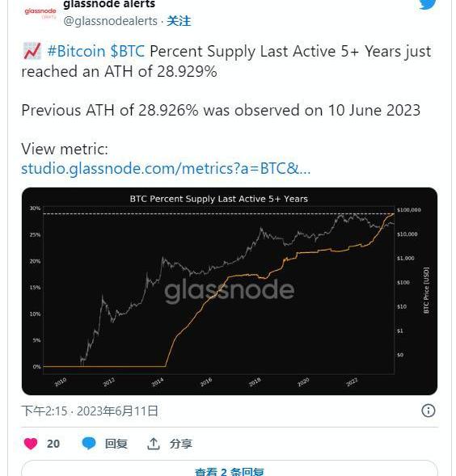
Task: Open the tweet info circle icon
Action: pos(429,411)
